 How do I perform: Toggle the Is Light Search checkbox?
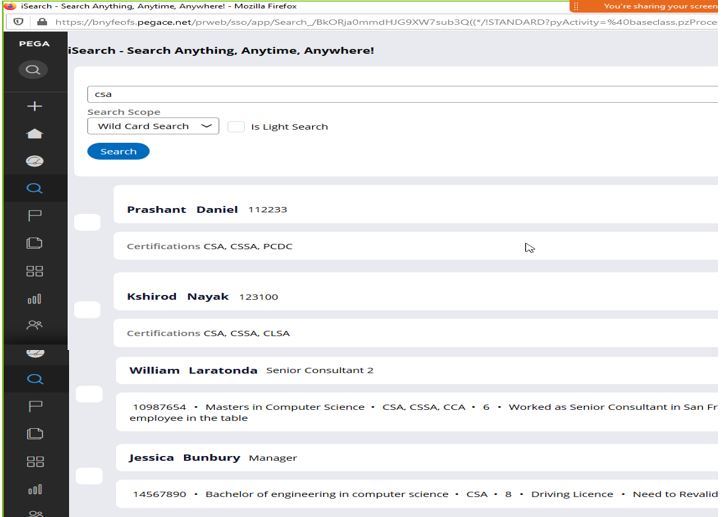pyautogui.click(x=236, y=126)
